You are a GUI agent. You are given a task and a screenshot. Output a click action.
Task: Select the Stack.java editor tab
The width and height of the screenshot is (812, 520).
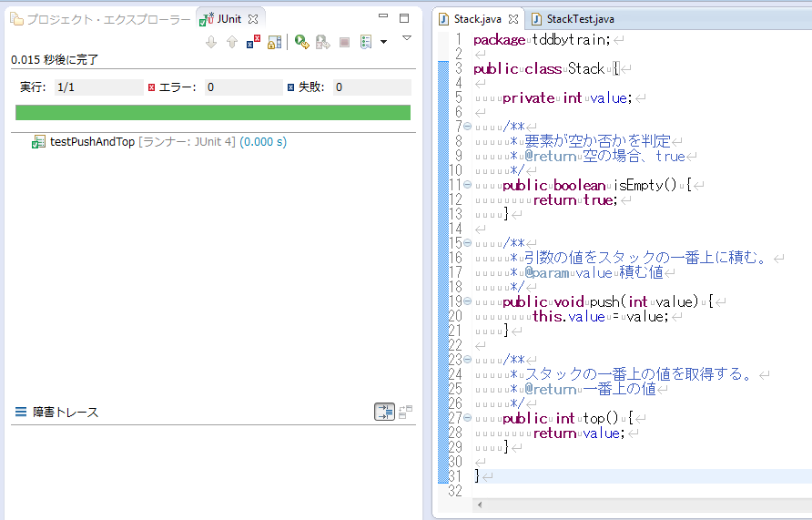point(477,19)
